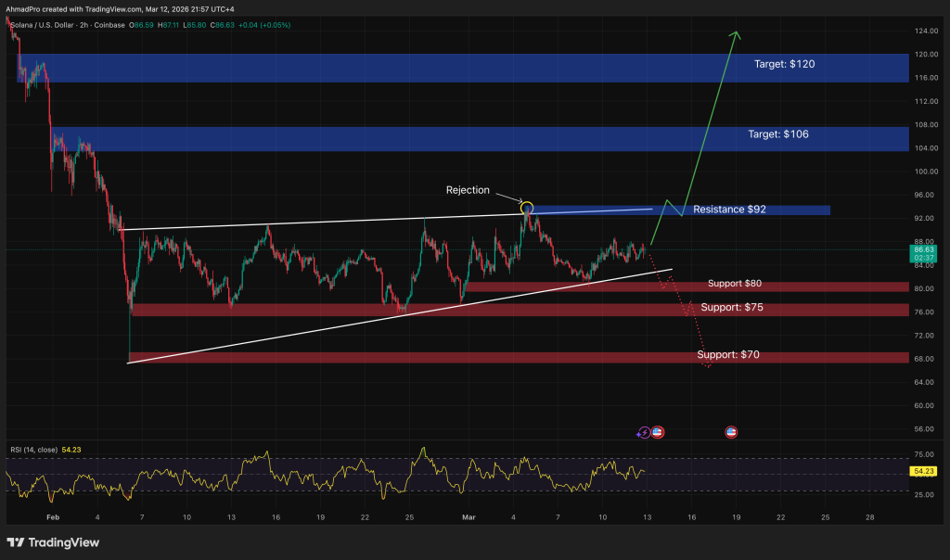Select the "Support: $75" zone label
Viewport: 950px width, 560px height.
pos(732,307)
